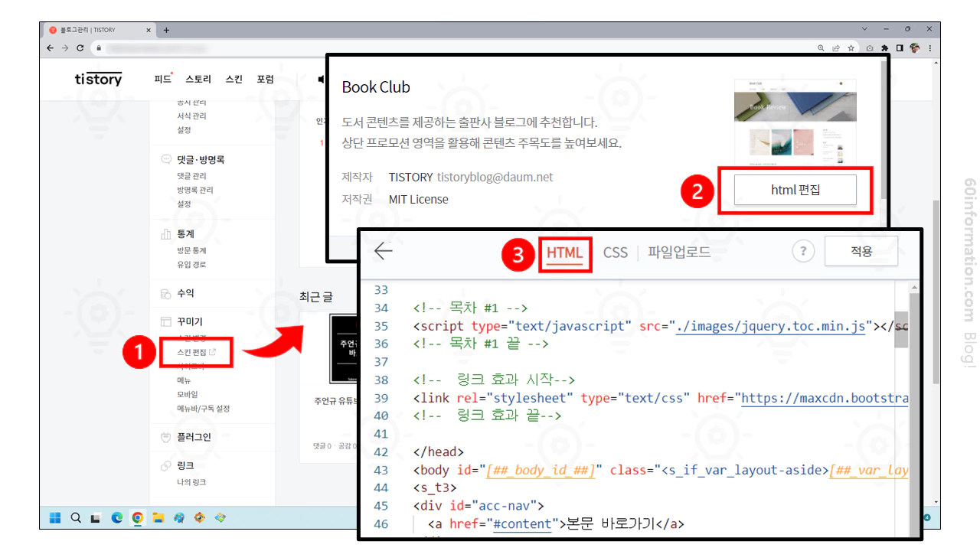The height and width of the screenshot is (551, 980).
Task: Click the Chrome extensions puzzle icon
Action: click(x=884, y=47)
